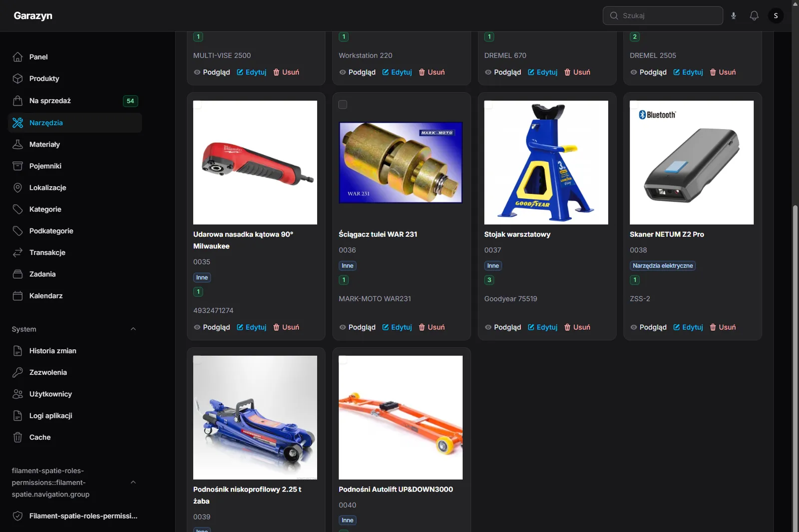Click the Materiały flask icon
This screenshot has height=532, width=799.
click(x=17, y=144)
